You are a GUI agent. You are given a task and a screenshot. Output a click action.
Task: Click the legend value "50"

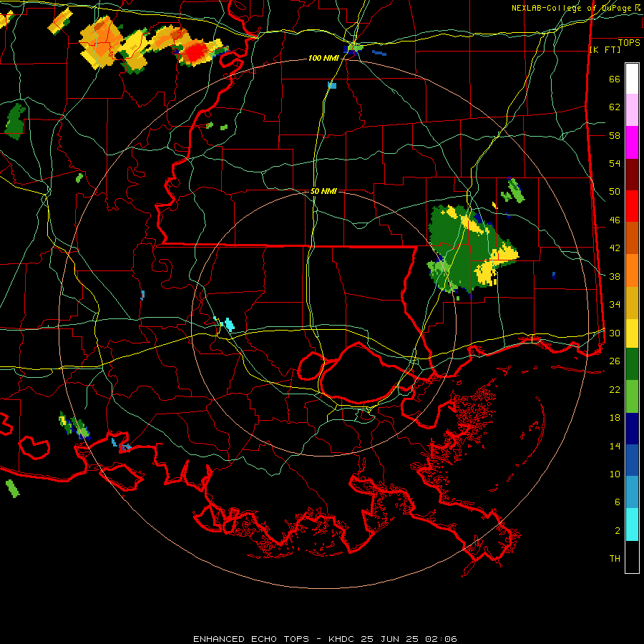click(615, 191)
